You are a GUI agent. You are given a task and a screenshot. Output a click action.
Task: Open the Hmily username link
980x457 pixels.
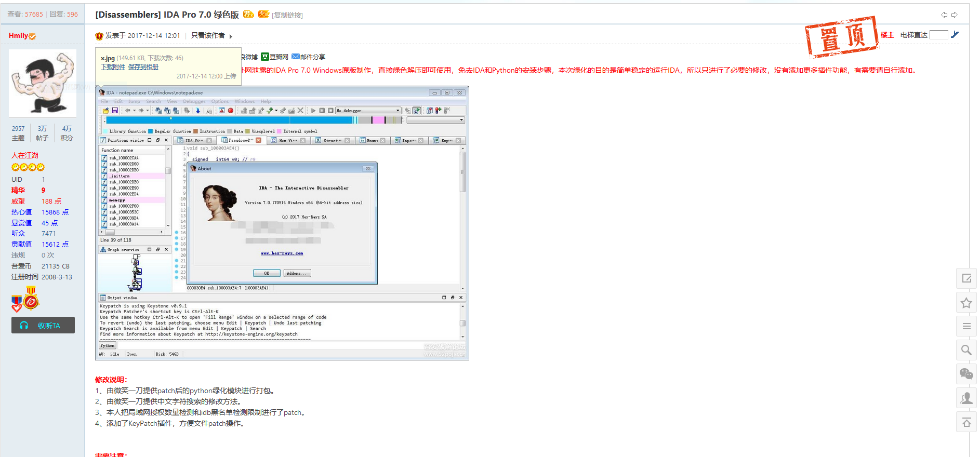point(18,35)
